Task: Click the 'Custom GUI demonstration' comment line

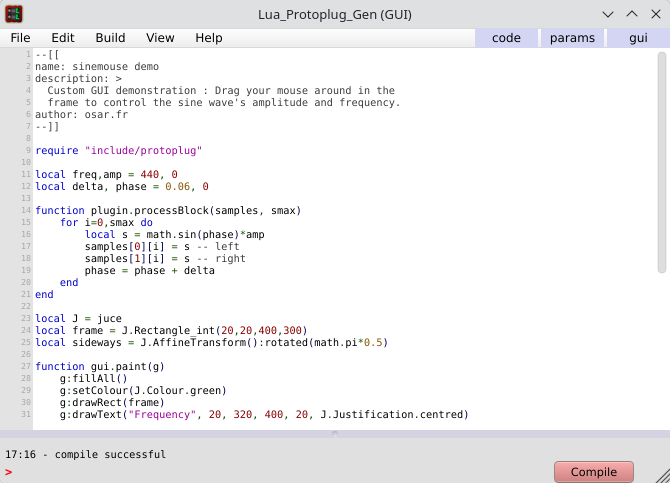Action: pos(221,91)
